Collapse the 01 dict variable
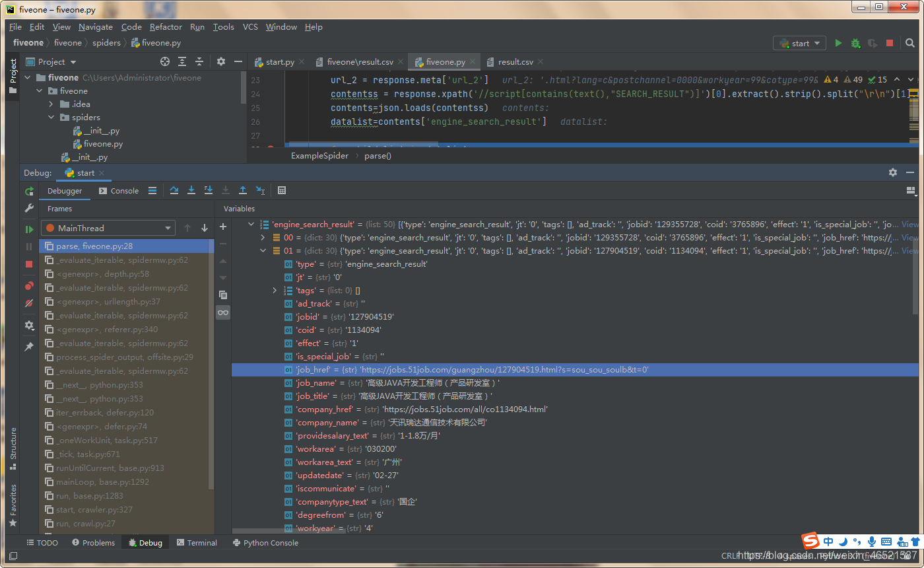 coord(263,251)
